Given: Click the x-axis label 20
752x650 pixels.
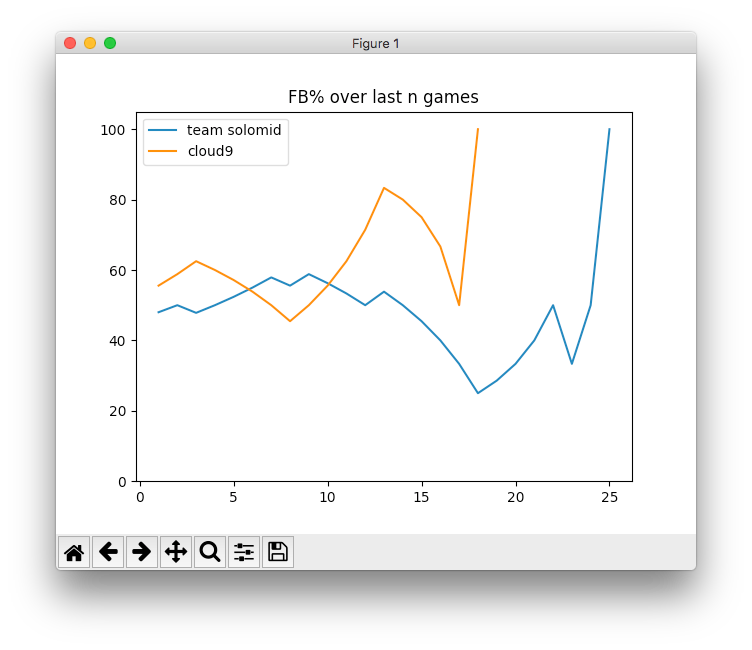Looking at the screenshot, I should [x=516, y=497].
